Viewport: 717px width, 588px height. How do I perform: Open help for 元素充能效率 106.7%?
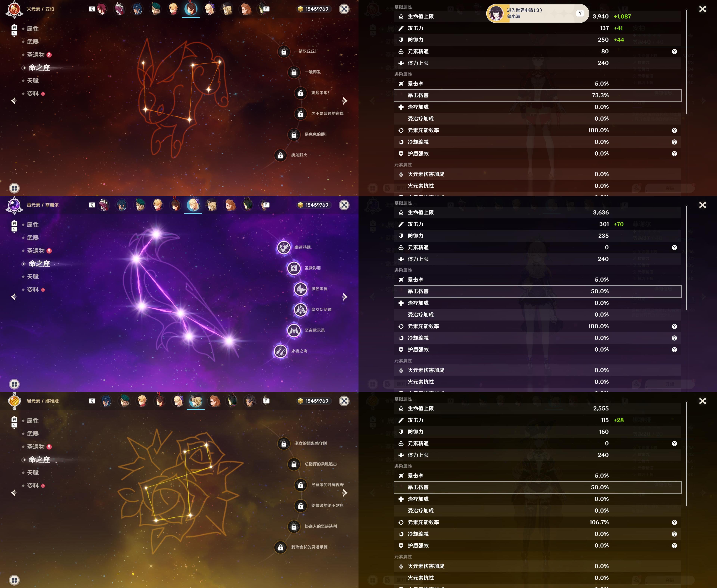(674, 522)
